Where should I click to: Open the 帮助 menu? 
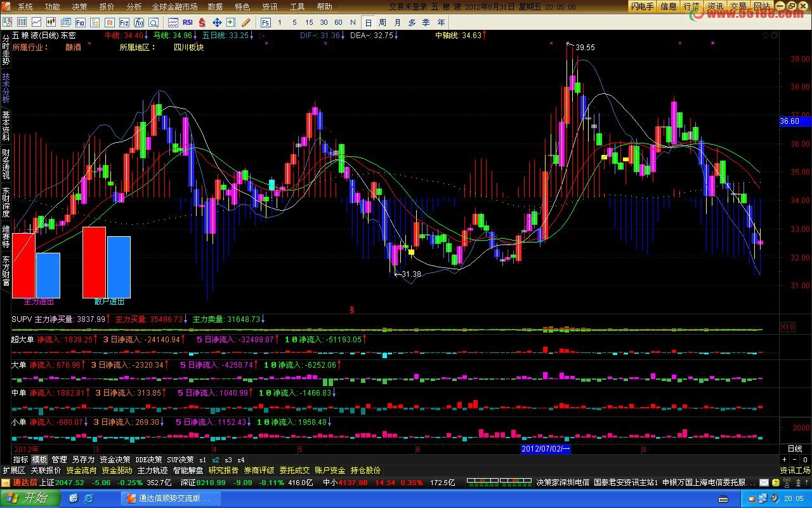point(324,6)
